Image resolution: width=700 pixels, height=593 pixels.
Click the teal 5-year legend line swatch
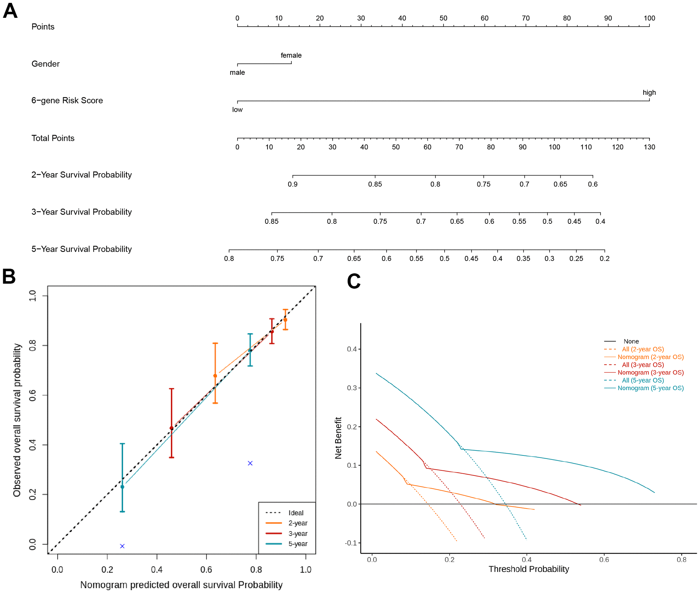(x=274, y=544)
